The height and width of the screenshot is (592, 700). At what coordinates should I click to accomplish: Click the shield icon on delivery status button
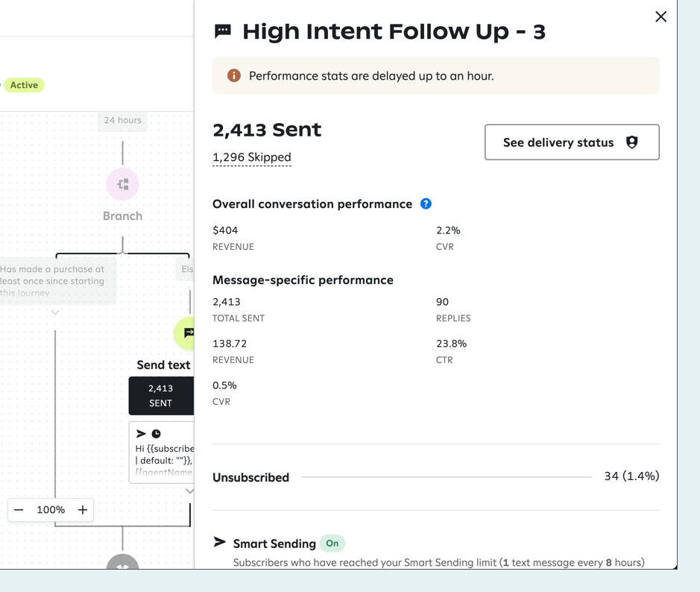631,142
